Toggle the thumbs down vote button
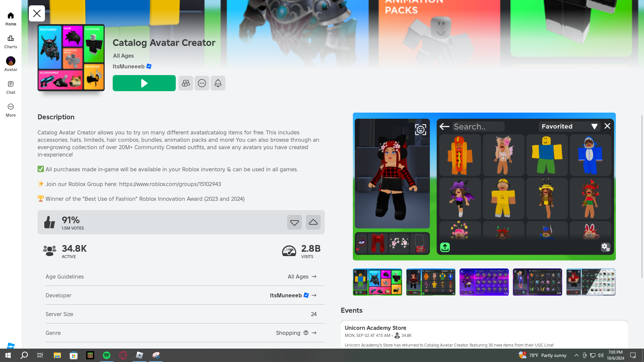Screen dimensions: 644x362 294,222
